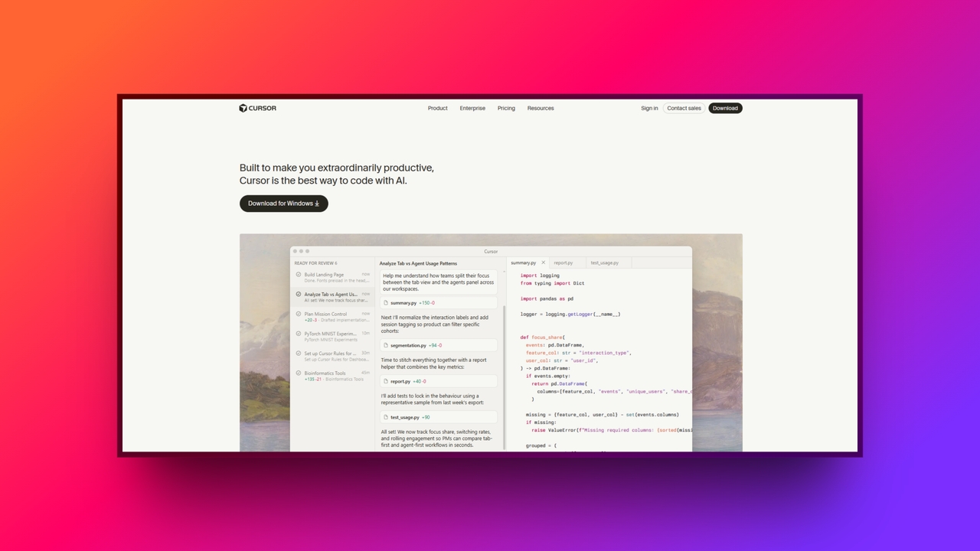Click the 'All set! We now track' summary message
This screenshot has height=551, width=980.
coord(437,438)
